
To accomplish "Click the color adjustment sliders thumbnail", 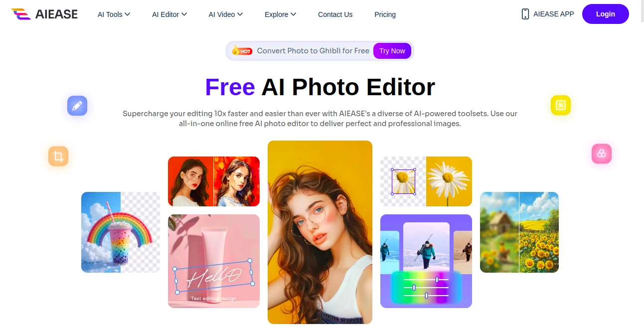I will pyautogui.click(x=426, y=261).
